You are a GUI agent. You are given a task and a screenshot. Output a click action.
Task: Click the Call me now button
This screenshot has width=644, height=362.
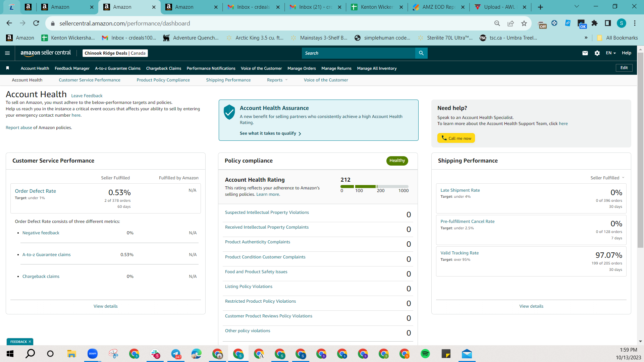pyautogui.click(x=456, y=138)
